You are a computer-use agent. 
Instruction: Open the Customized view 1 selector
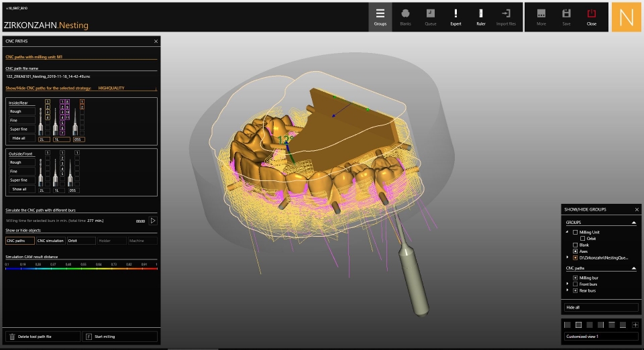click(x=601, y=337)
